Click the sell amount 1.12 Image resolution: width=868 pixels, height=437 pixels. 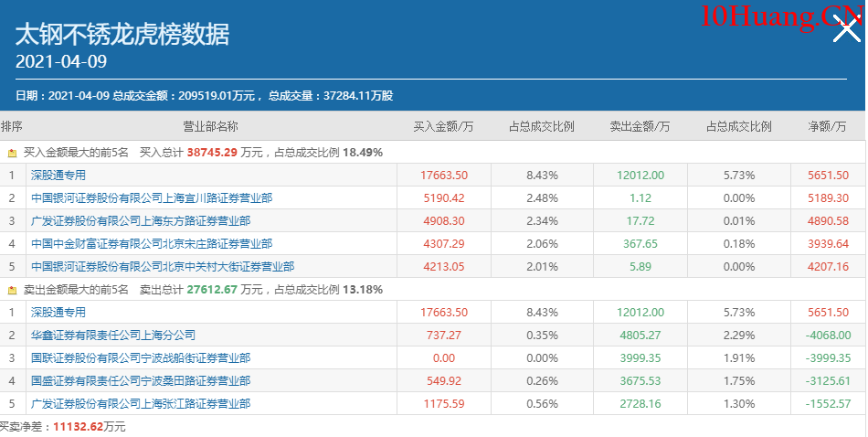click(640, 197)
